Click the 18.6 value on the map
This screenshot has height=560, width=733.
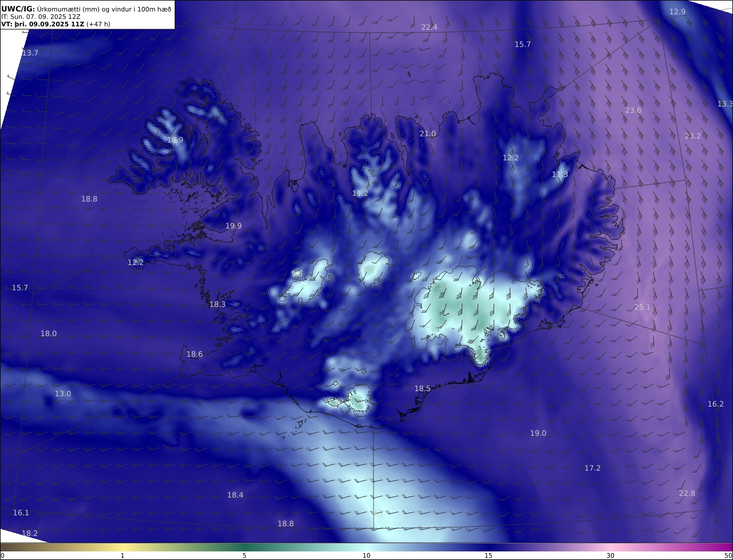194,354
